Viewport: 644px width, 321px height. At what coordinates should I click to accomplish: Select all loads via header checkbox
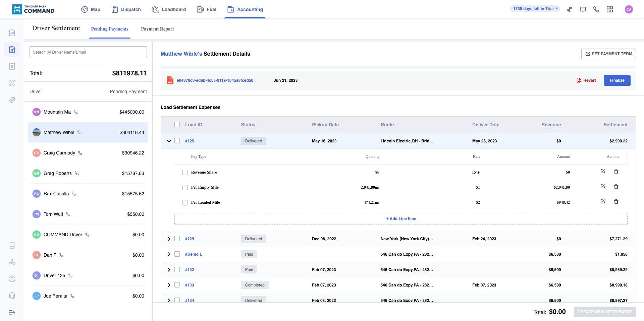point(177,125)
